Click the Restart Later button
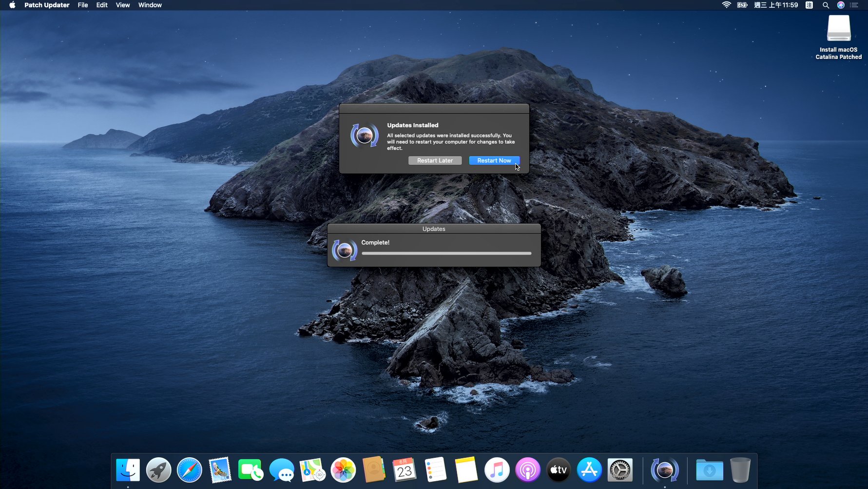Viewport: 868px width, 489px height. coord(435,160)
